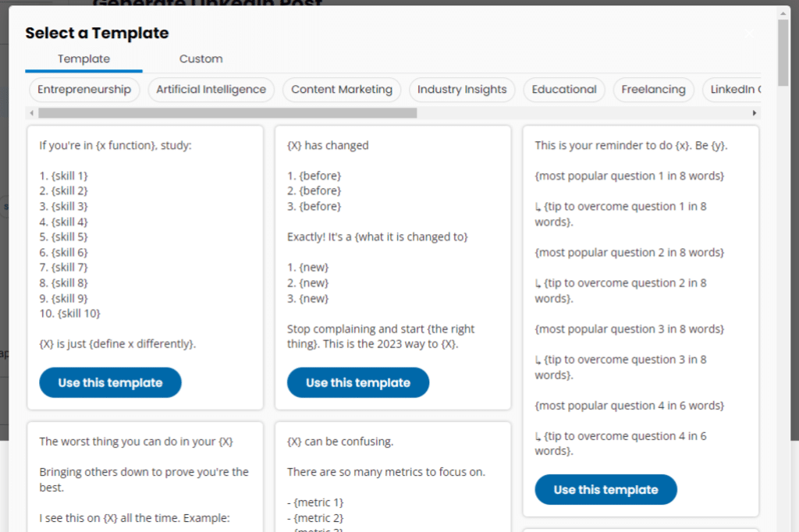
Task: Close the Select a Template dialog
Action: [748, 33]
